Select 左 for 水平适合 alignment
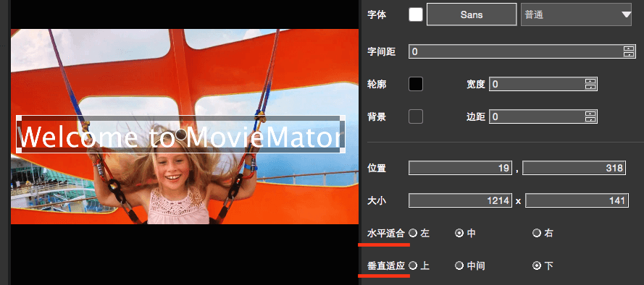Screen dimensions: 644x285 tap(413, 233)
